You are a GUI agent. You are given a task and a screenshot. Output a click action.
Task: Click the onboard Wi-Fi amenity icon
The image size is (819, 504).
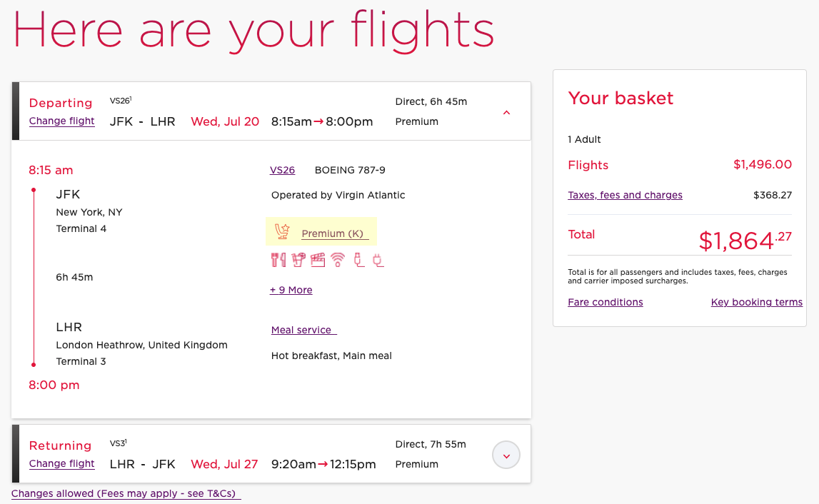click(x=338, y=259)
